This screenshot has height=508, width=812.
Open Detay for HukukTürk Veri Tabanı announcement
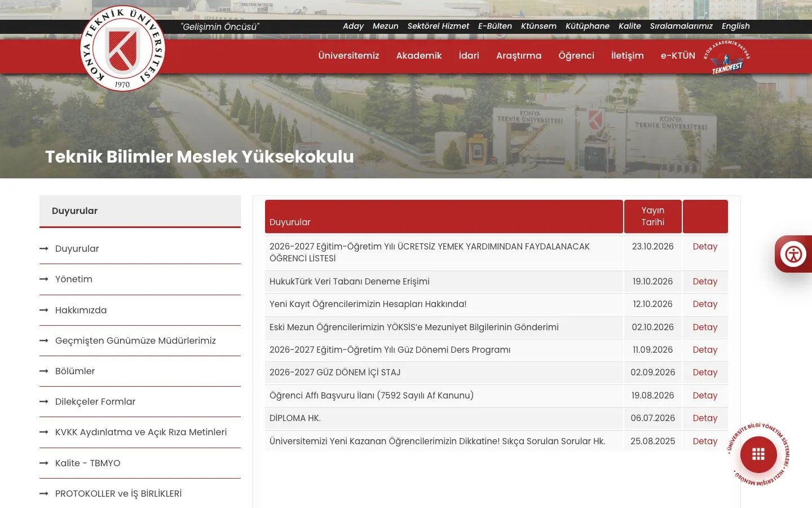705,282
